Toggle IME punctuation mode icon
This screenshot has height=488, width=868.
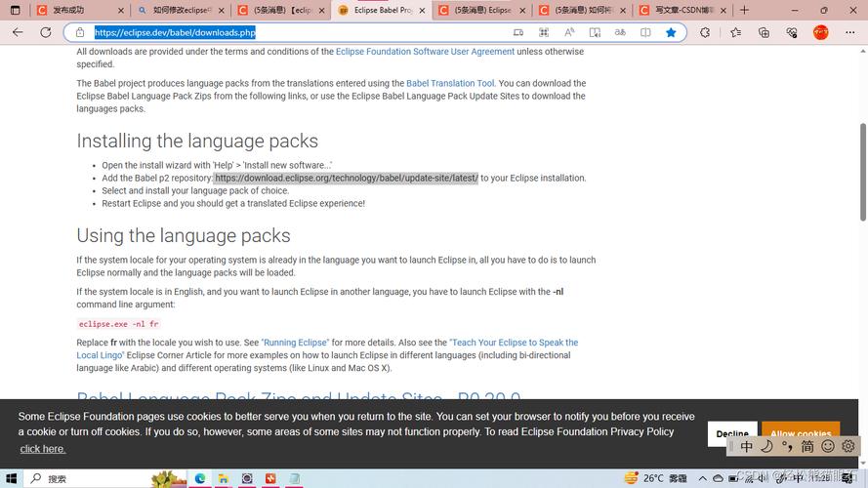tap(787, 446)
